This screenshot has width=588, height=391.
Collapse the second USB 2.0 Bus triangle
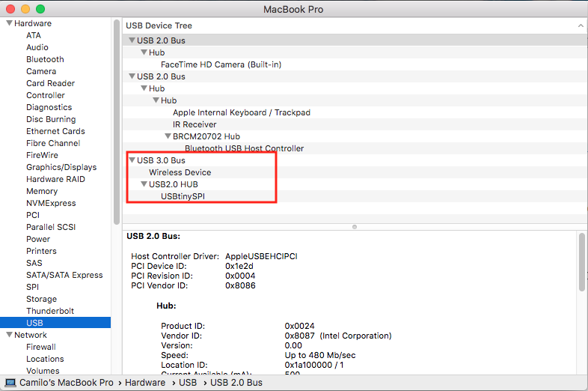tap(132, 76)
